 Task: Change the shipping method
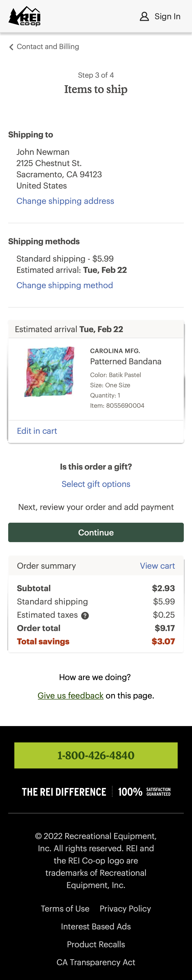[64, 285]
